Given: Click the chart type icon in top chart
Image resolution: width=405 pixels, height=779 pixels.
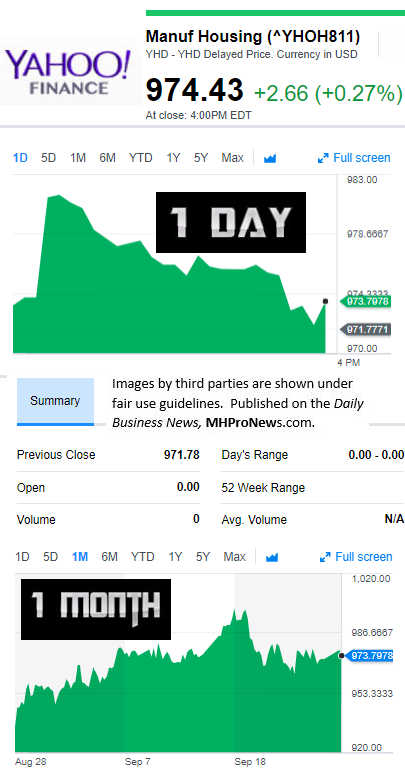Looking at the screenshot, I should click(x=270, y=159).
